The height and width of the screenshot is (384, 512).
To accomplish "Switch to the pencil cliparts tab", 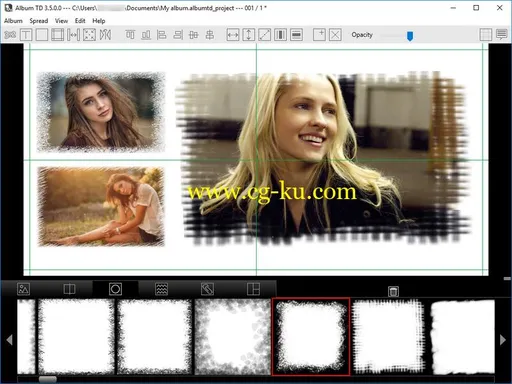I will pos(207,289).
